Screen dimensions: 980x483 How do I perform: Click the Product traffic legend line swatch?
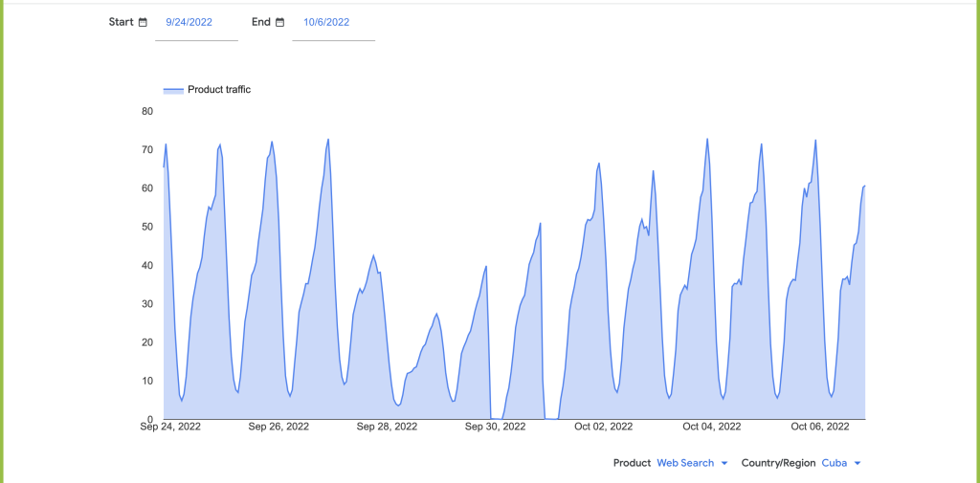pyautogui.click(x=173, y=90)
